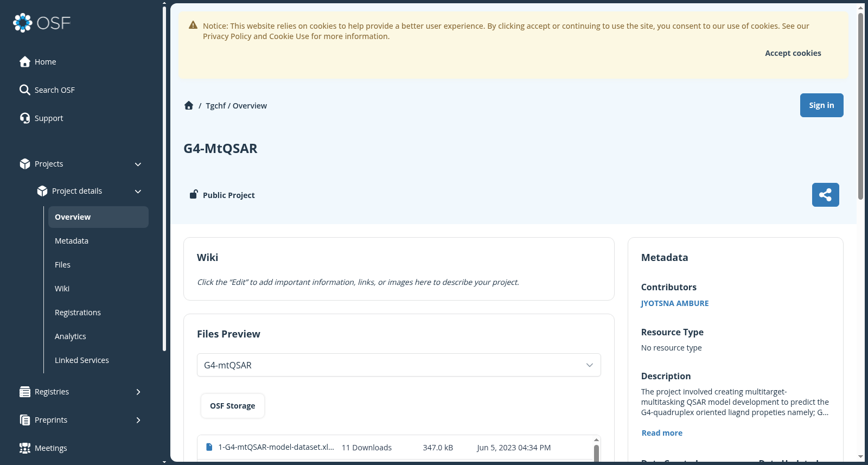This screenshot has height=465, width=868.
Task: Click Accept cookies
Action: pos(793,53)
